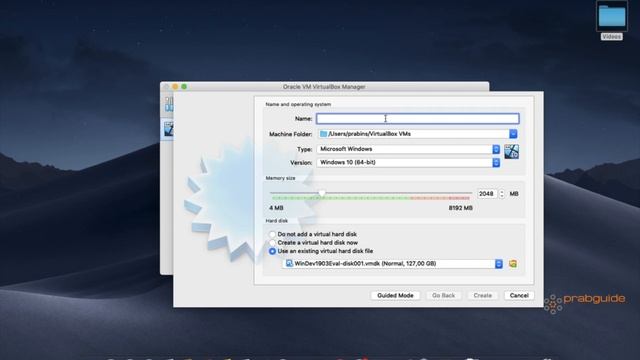Click the Tools icon in VirtualBox Manager window
The width and height of the screenshot is (640, 360).
click(169, 104)
